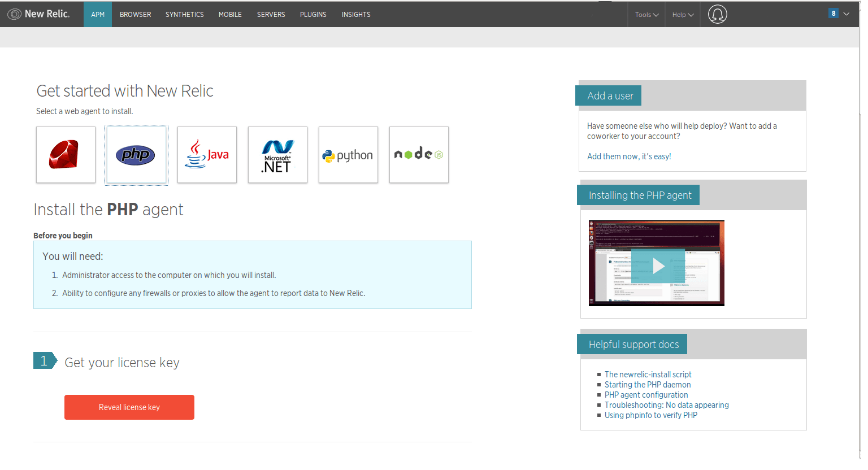Click the Administrator access requirement text

tap(169, 275)
